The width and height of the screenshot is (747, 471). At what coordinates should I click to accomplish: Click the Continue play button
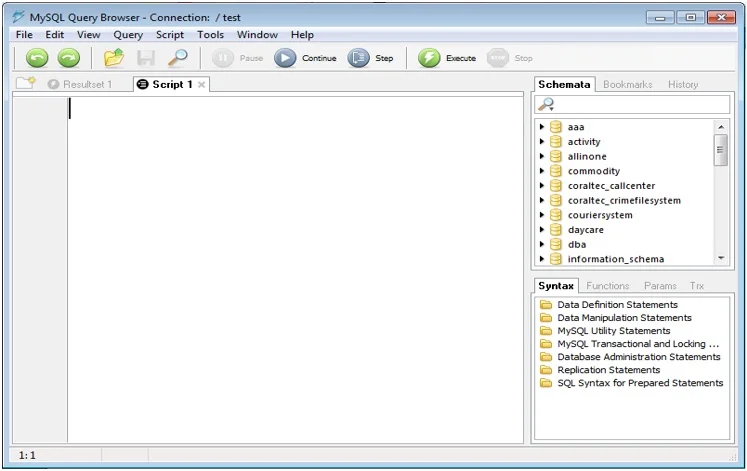[x=305, y=58]
